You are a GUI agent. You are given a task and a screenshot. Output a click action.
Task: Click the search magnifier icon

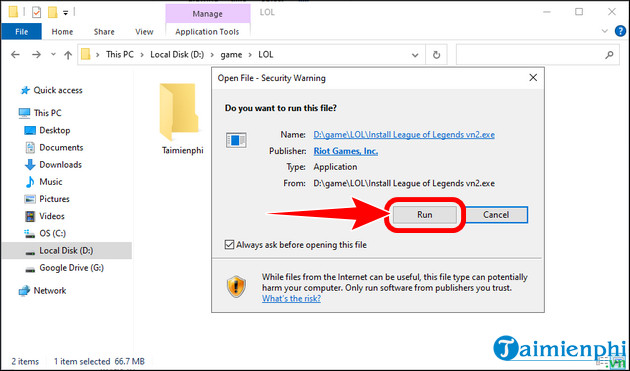coord(609,55)
